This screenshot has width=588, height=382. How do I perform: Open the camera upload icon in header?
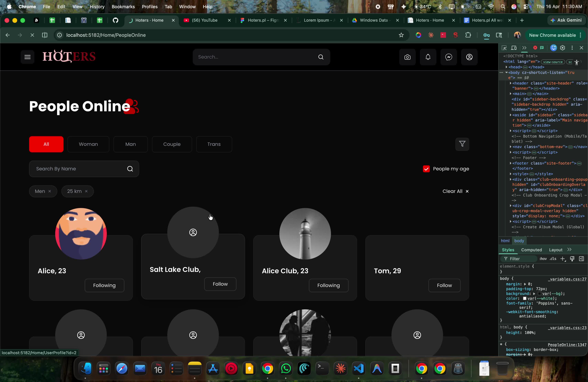(x=407, y=57)
